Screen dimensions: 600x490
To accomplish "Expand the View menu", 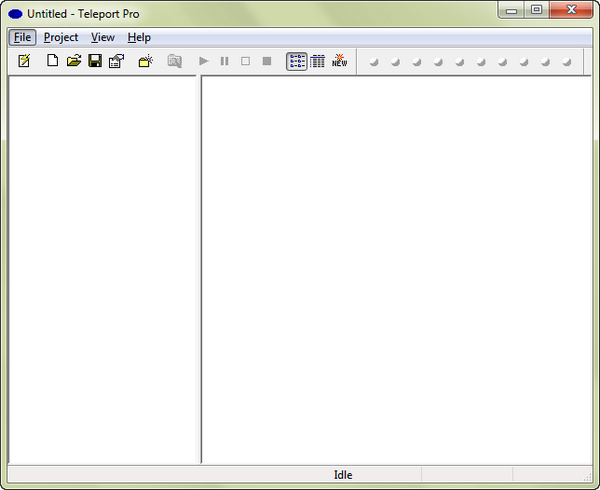I will click(x=103, y=37).
